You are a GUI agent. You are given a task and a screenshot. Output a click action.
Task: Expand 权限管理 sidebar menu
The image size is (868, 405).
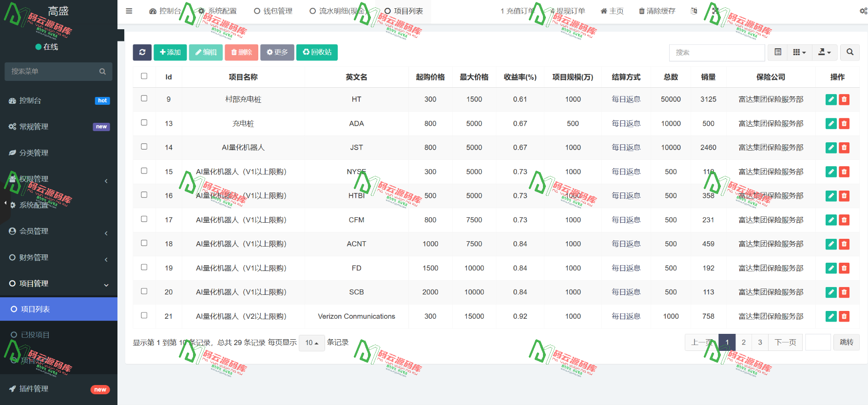(x=58, y=179)
